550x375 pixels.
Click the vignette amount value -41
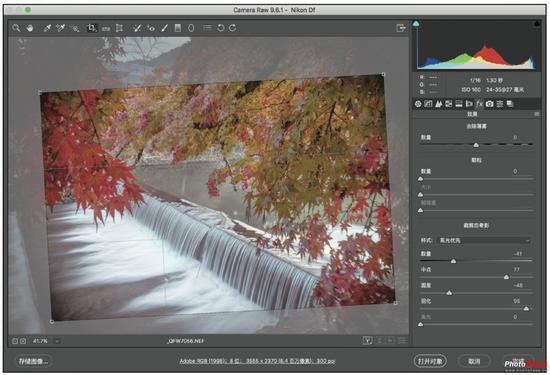pos(518,254)
